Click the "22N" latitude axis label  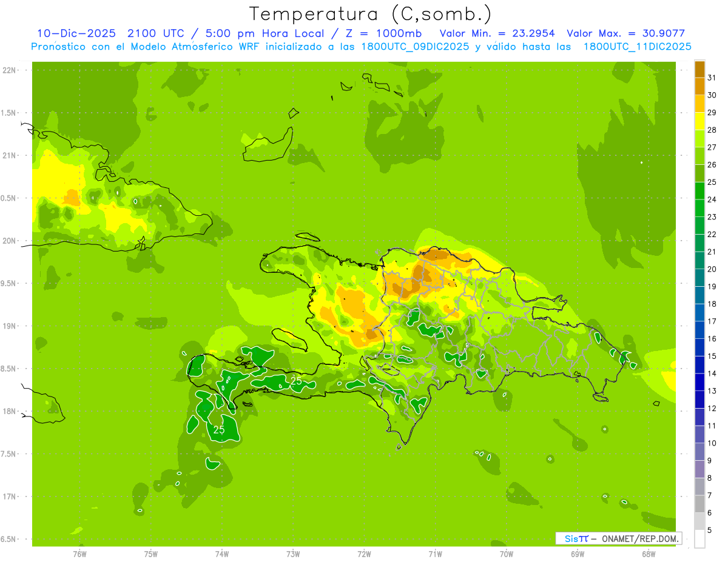[x=9, y=70]
